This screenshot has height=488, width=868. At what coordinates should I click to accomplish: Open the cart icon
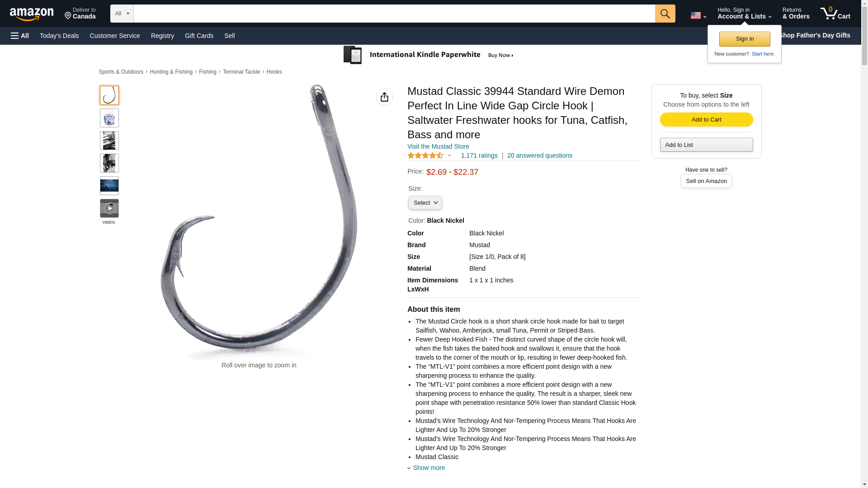pyautogui.click(x=835, y=13)
